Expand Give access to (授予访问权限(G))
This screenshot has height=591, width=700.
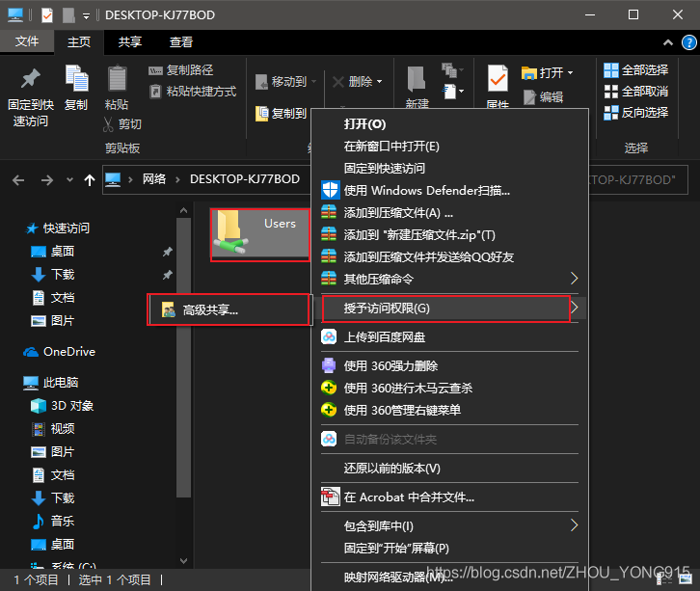[449, 308]
